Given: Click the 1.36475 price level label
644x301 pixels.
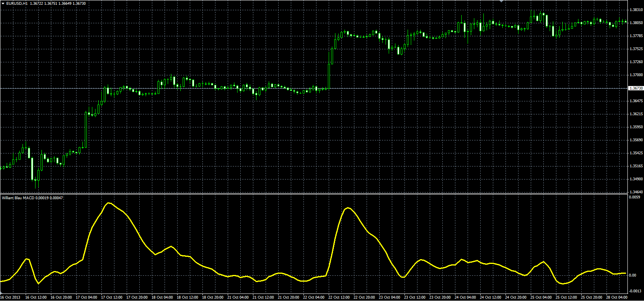Looking at the screenshot, I should point(636,101).
